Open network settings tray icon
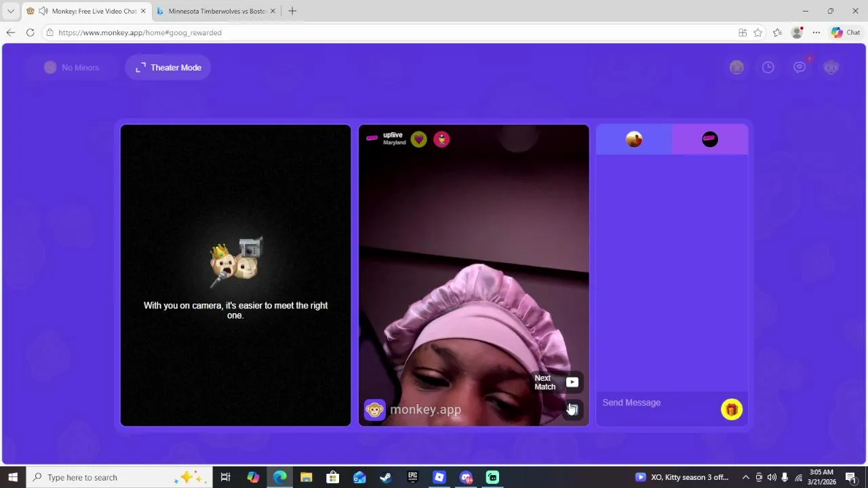Viewport: 868px width, 488px height. point(798,477)
